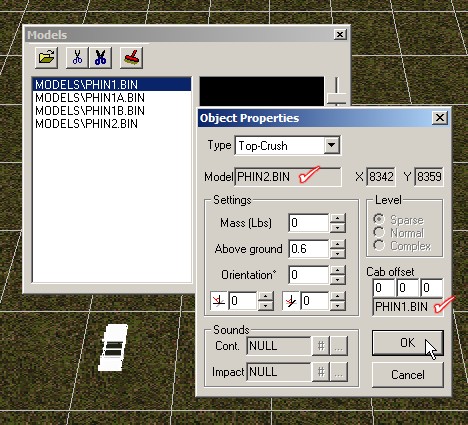Select the Complex level radio button
This screenshot has width=468, height=425.
pos(379,246)
